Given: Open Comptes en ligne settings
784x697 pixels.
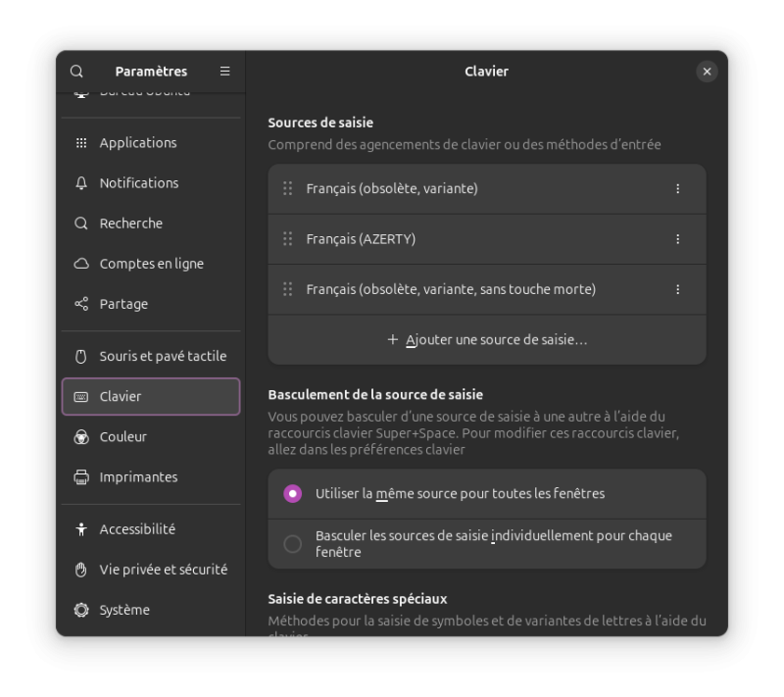Looking at the screenshot, I should (151, 264).
